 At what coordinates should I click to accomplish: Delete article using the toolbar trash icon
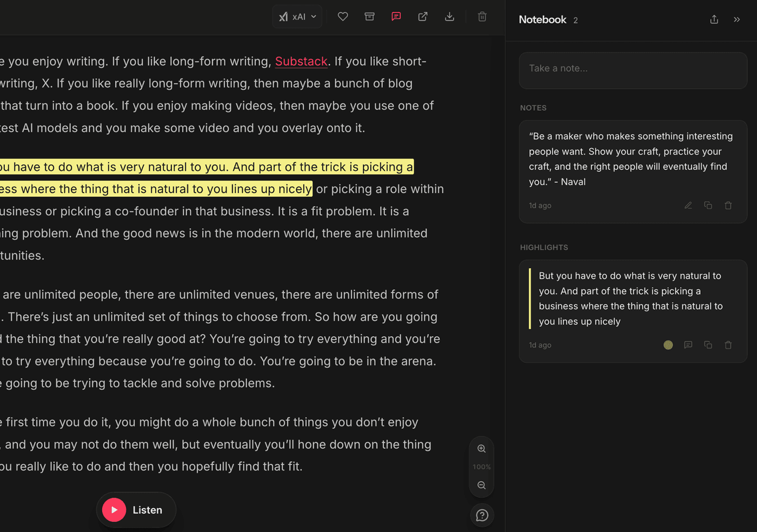click(x=482, y=17)
